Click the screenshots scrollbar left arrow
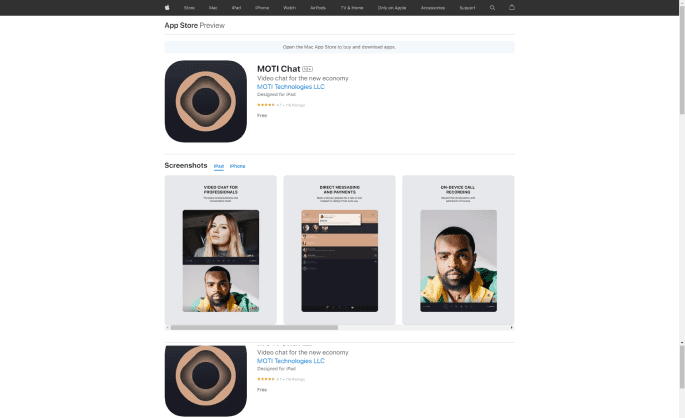Screen dimensions: 685x418 coord(167,328)
